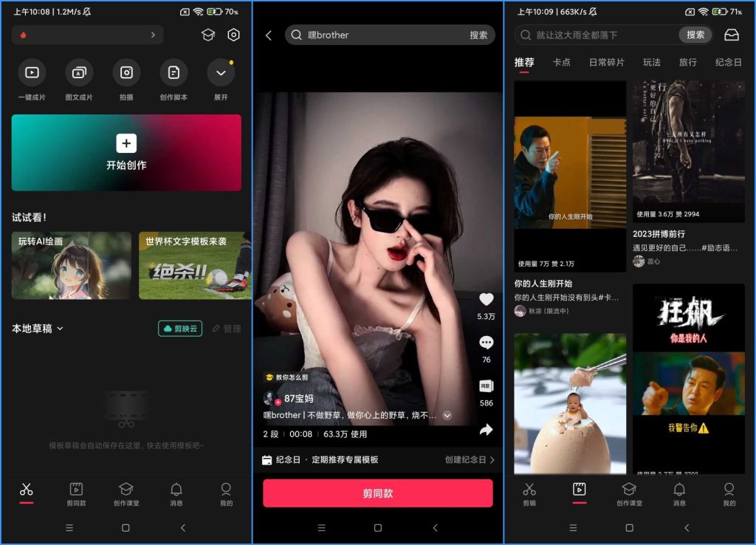Screen dimensions: 756x545
Task: Tap the share icon on the template video
Action: click(486, 430)
